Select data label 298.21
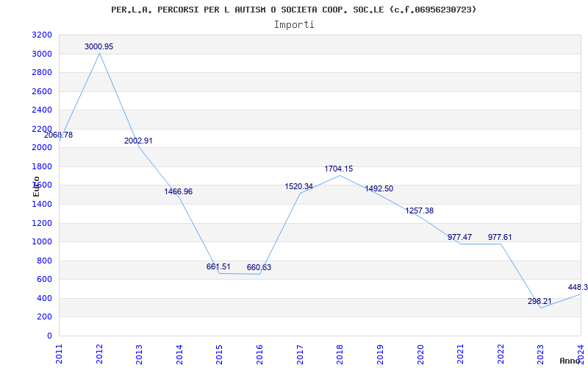588x368 pixels. pyautogui.click(x=539, y=301)
